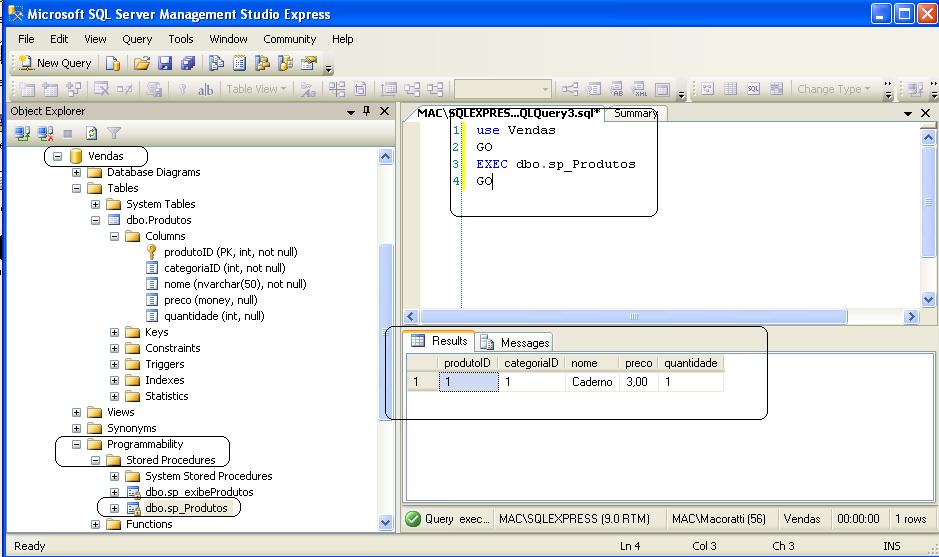Open the Community menu
Screen dimensions: 939x557
click(290, 39)
